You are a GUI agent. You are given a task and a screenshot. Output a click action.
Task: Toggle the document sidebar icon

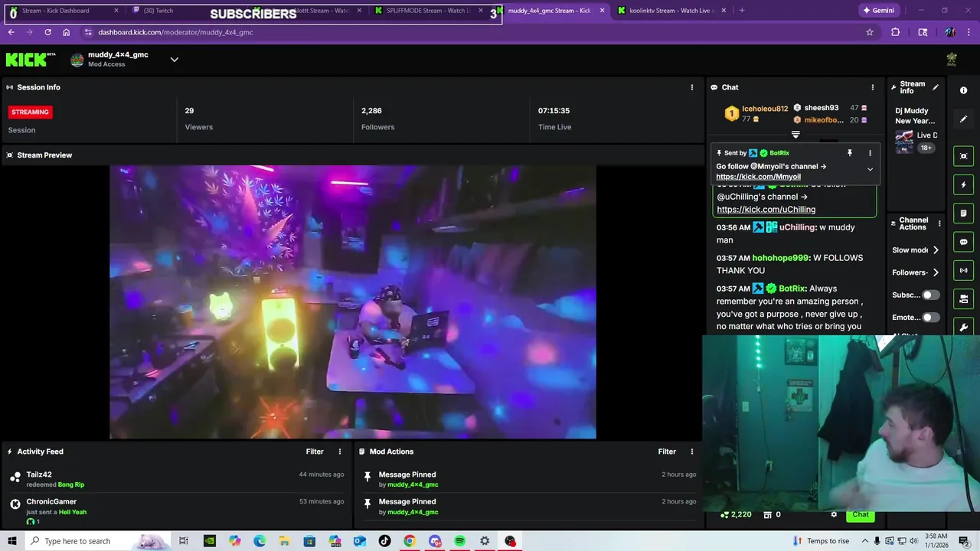[963, 214]
